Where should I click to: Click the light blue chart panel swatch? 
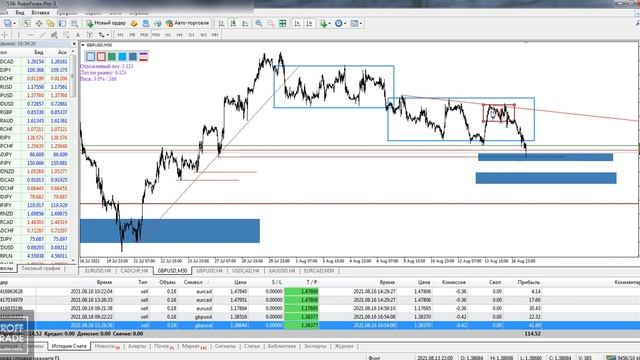[91, 57]
